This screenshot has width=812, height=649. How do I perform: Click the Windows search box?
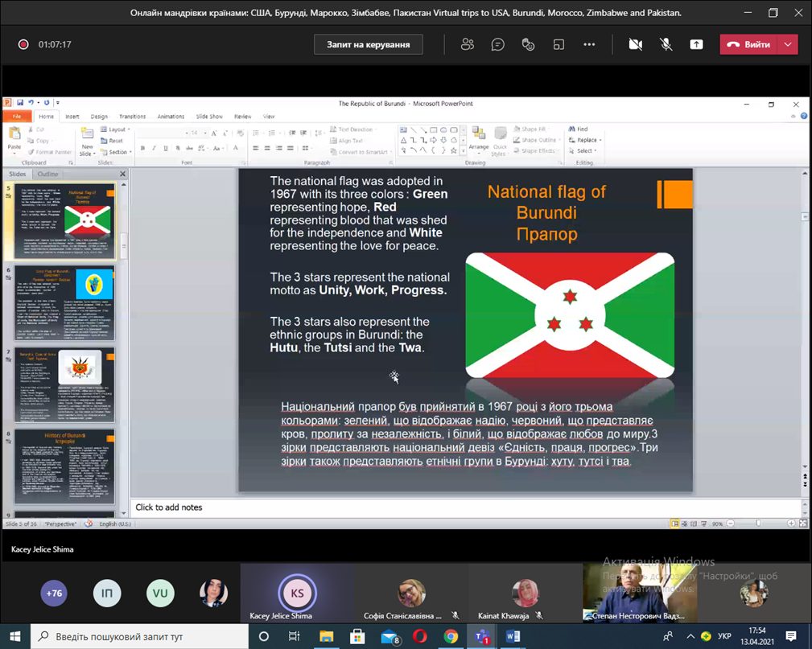coord(137,636)
